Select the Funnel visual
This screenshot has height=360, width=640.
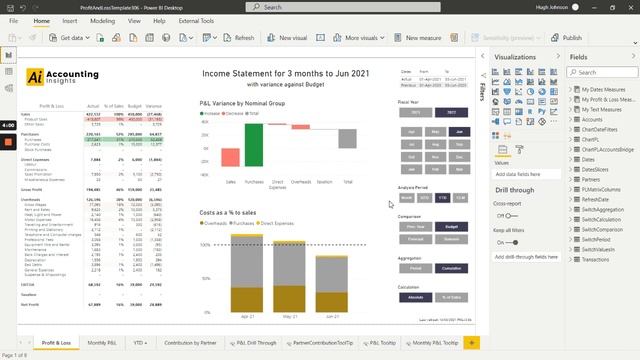507,91
